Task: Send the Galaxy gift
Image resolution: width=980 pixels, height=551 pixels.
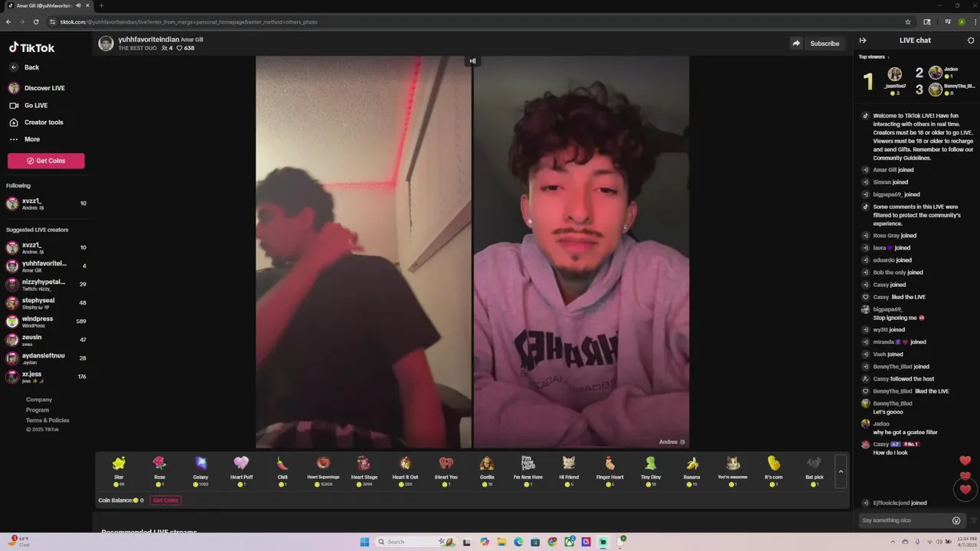Action: 201,470
